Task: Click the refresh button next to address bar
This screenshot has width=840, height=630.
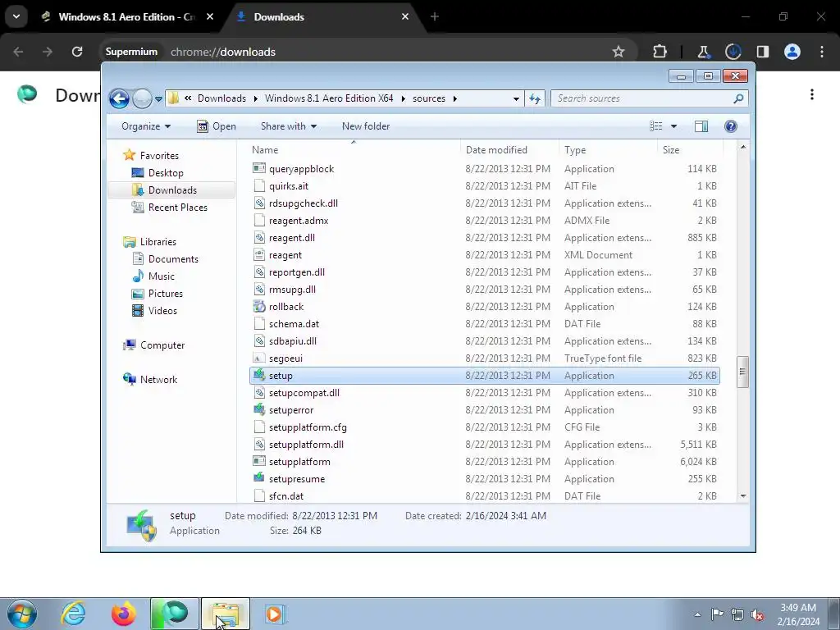Action: click(535, 98)
